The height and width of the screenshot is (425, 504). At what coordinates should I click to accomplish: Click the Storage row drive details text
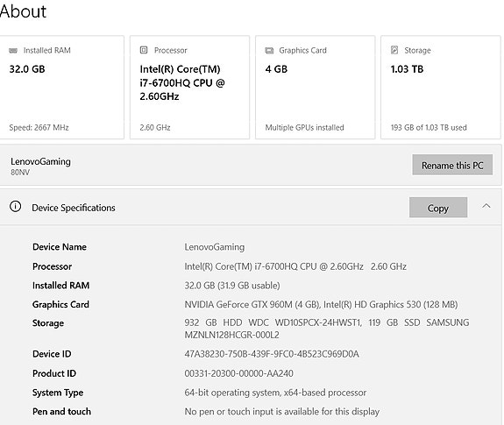pyautogui.click(x=327, y=329)
